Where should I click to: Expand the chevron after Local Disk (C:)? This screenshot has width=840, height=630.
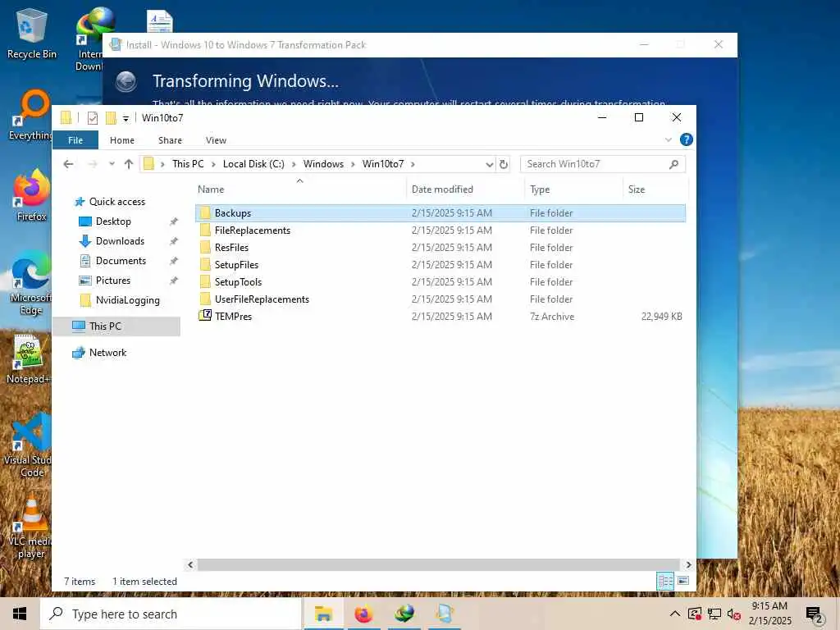coord(294,164)
